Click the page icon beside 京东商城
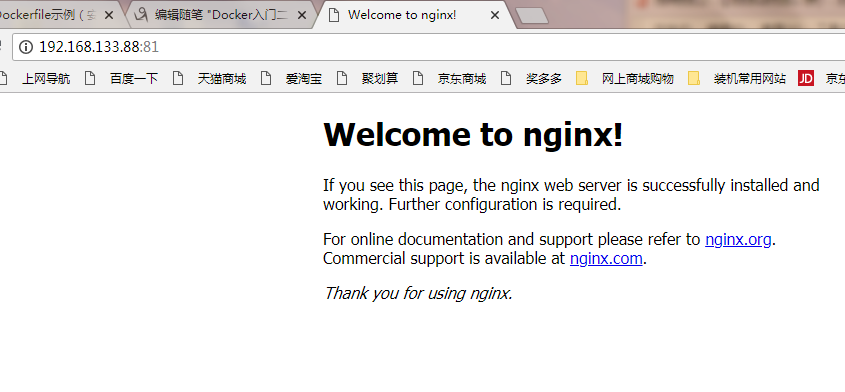The width and height of the screenshot is (845, 392). 418,79
